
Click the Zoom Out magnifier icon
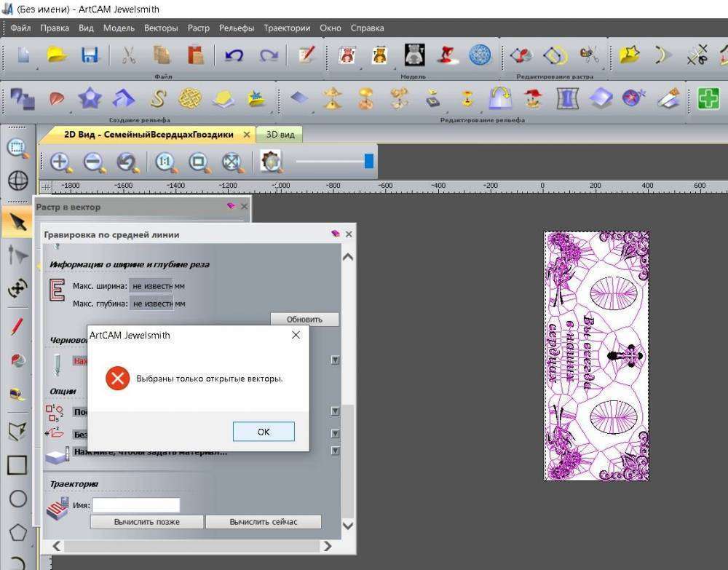[93, 162]
